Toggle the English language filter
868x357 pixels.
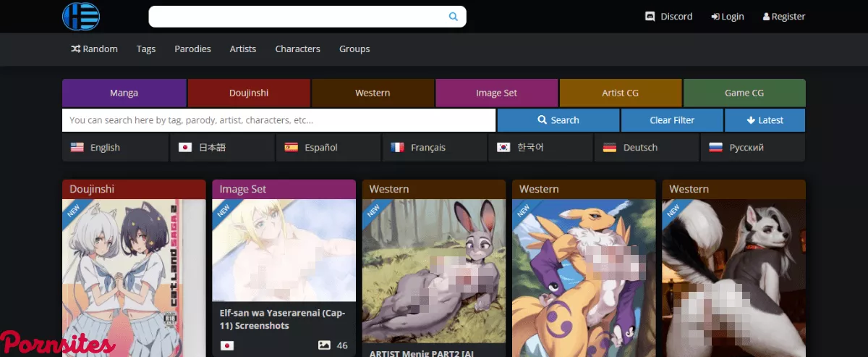pos(114,148)
